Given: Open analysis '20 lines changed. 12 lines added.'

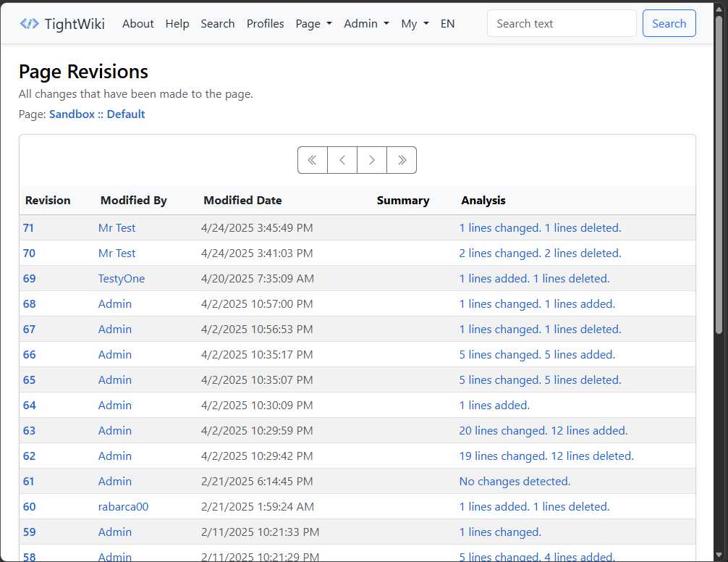Looking at the screenshot, I should point(543,431).
